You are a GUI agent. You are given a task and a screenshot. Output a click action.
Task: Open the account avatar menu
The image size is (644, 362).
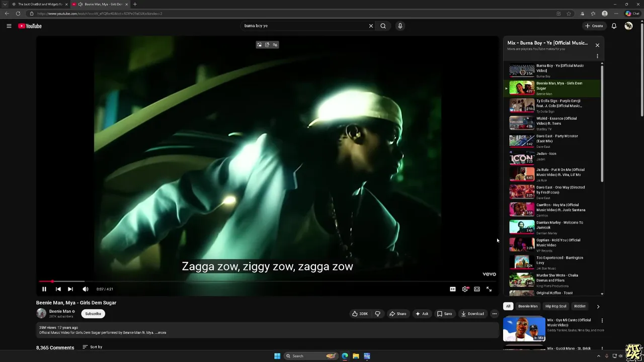tap(628, 26)
